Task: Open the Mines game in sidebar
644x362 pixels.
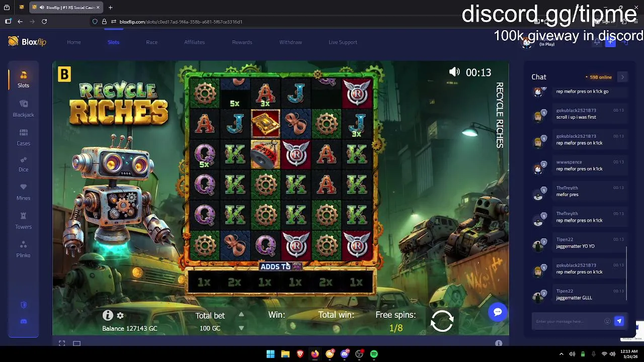Action: 23,192
